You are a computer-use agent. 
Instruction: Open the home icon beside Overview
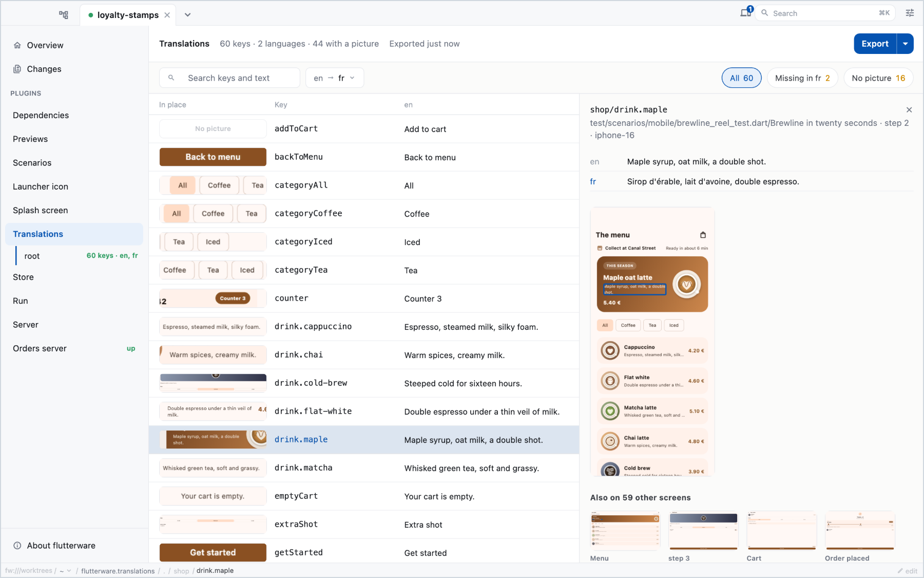[x=17, y=45]
